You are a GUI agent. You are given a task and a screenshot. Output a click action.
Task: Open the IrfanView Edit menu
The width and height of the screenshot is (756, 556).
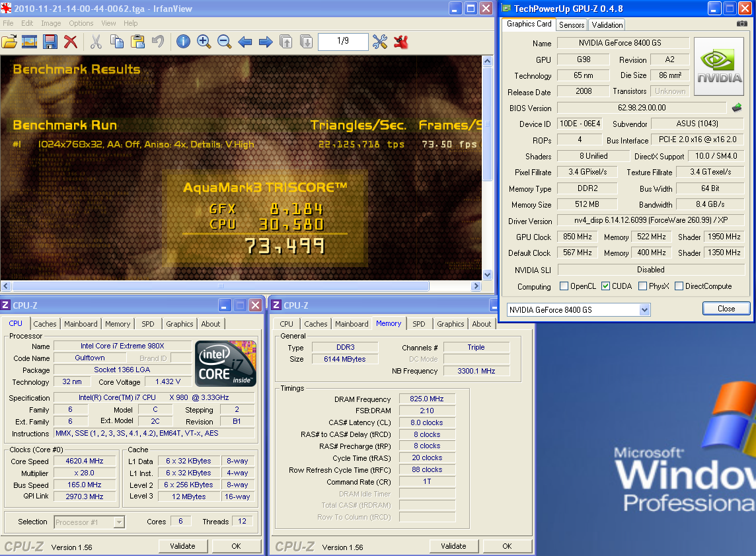click(27, 23)
